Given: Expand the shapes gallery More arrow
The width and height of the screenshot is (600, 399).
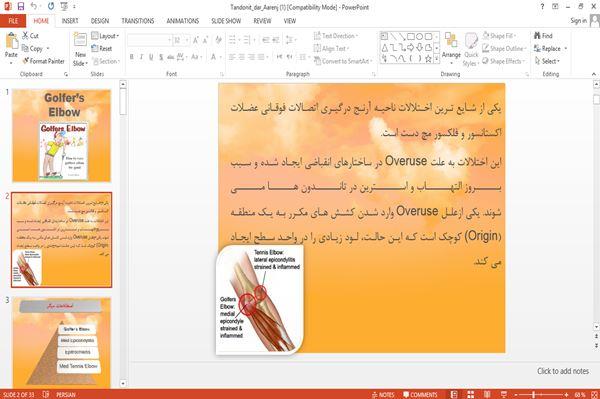Looking at the screenshot, I should 437,58.
